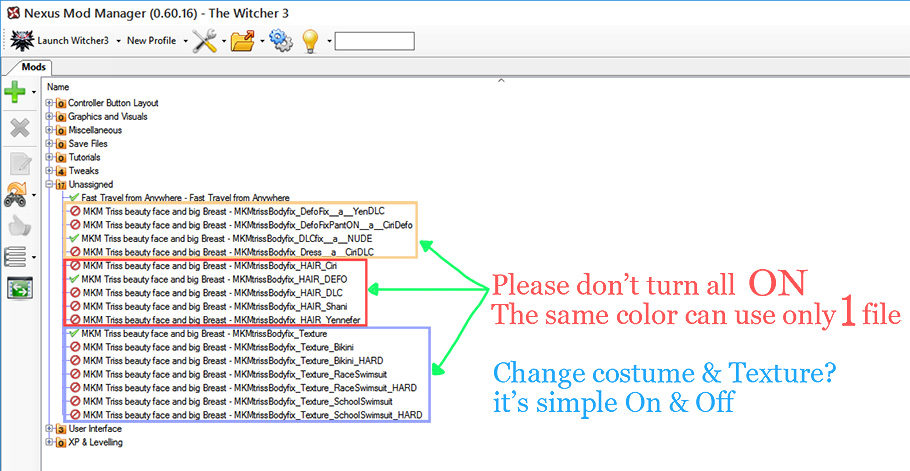The height and width of the screenshot is (471, 910).
Task: Toggle the MKMtrissBodyfix_HAIR_Ciri disabled status icon
Action: [74, 266]
